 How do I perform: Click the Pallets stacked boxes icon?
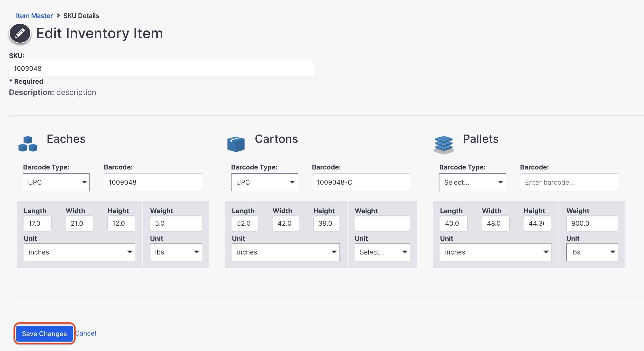(x=444, y=145)
